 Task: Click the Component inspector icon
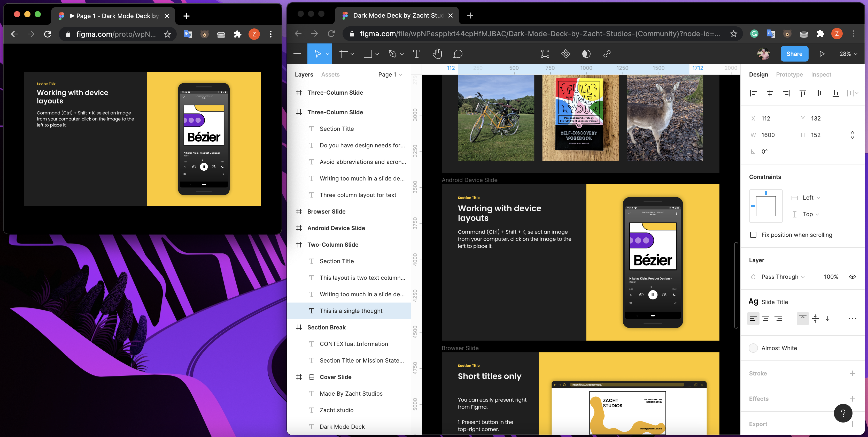pyautogui.click(x=566, y=54)
